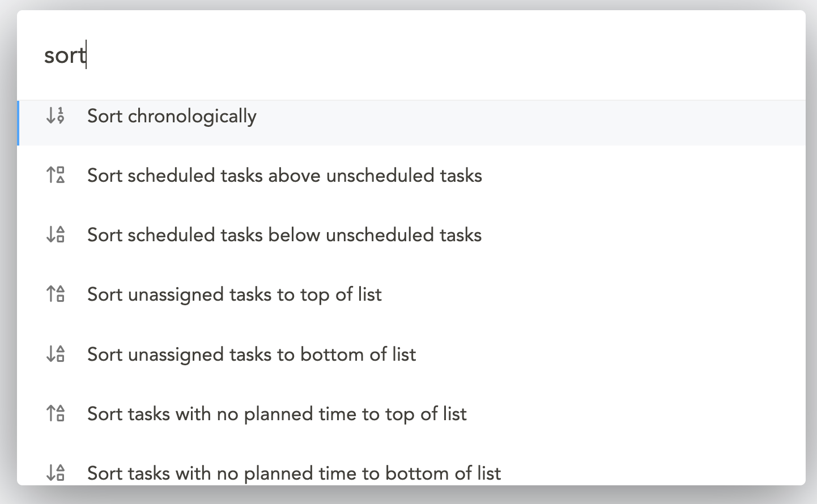
Task: Select Sort scheduled tasks above unscheduled tasks
Action: point(284,176)
